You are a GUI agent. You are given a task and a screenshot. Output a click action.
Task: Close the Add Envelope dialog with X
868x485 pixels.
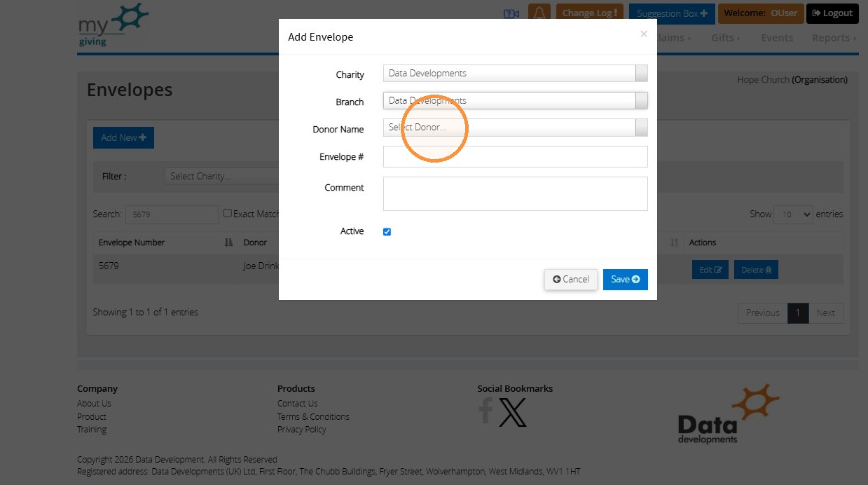click(x=644, y=34)
